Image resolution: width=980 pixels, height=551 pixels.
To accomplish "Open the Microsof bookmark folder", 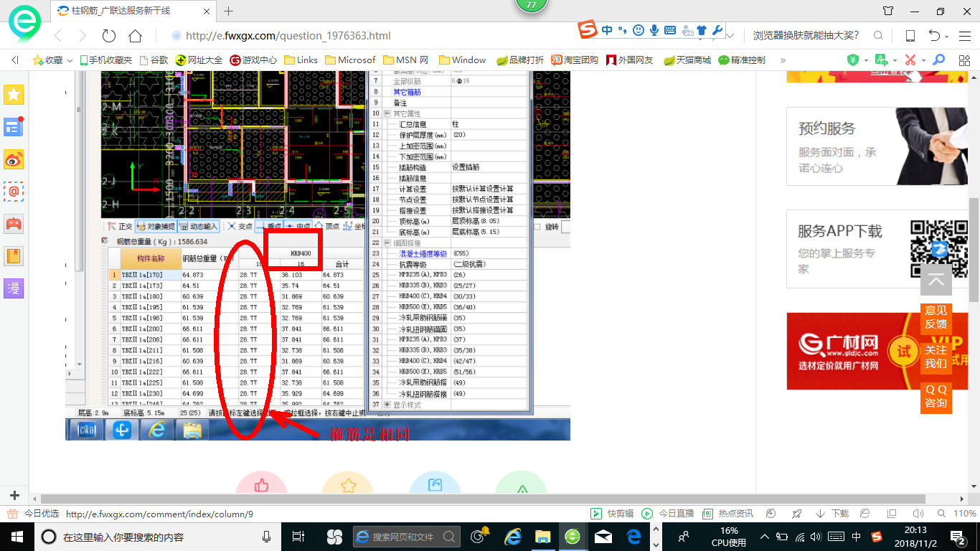I will 350,60.
